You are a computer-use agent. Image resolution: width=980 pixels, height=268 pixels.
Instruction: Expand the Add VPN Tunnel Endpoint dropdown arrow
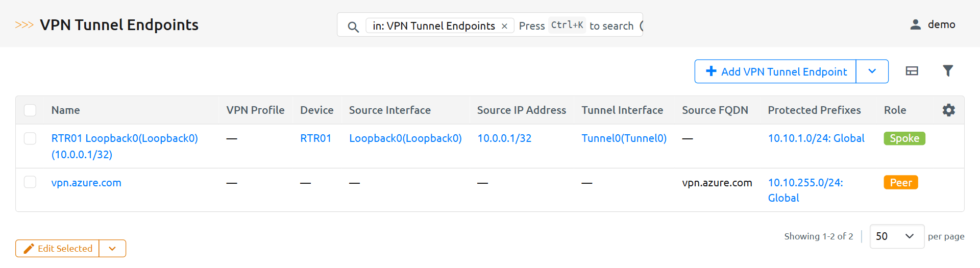872,71
